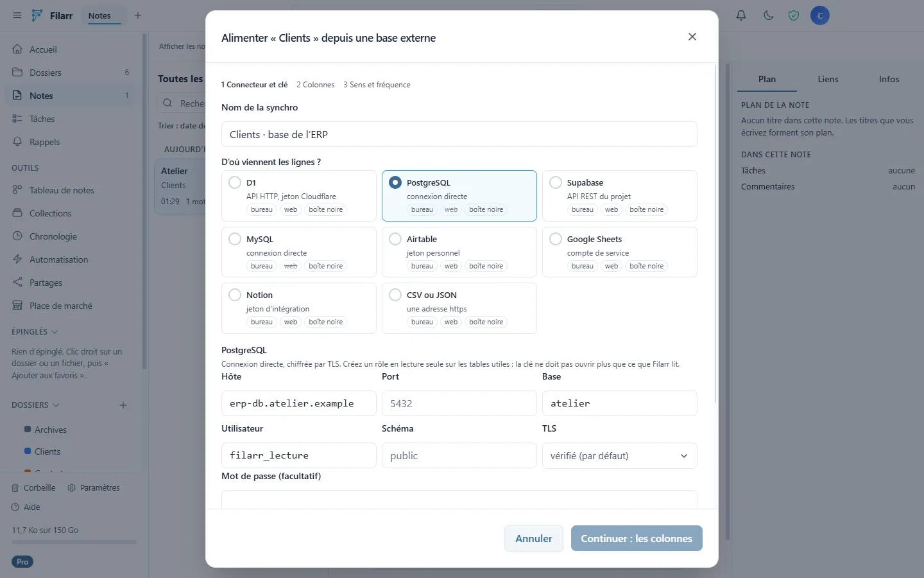Select the D1 connector radio button

pyautogui.click(x=235, y=182)
